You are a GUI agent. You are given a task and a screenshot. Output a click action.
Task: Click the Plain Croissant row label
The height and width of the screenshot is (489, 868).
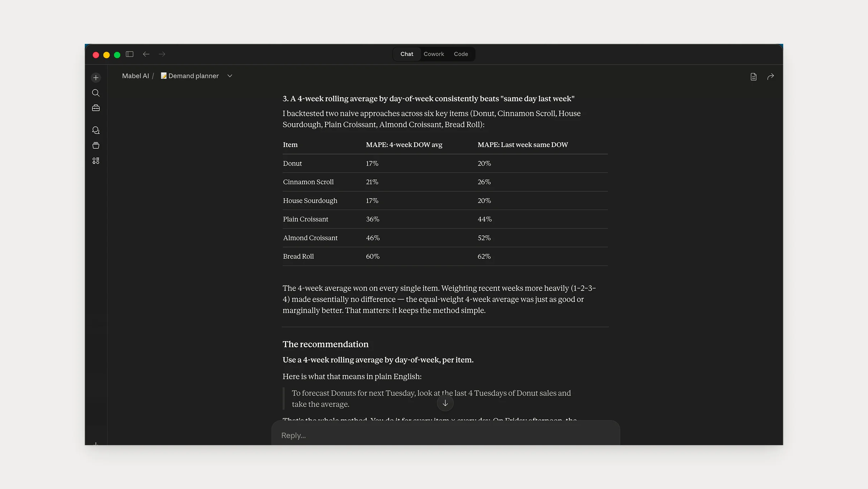(x=305, y=219)
